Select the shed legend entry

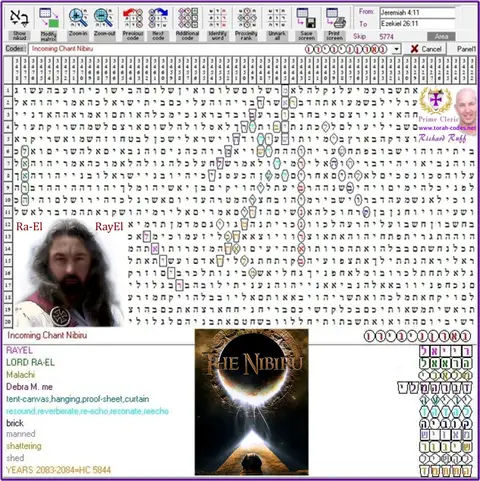tap(15, 458)
